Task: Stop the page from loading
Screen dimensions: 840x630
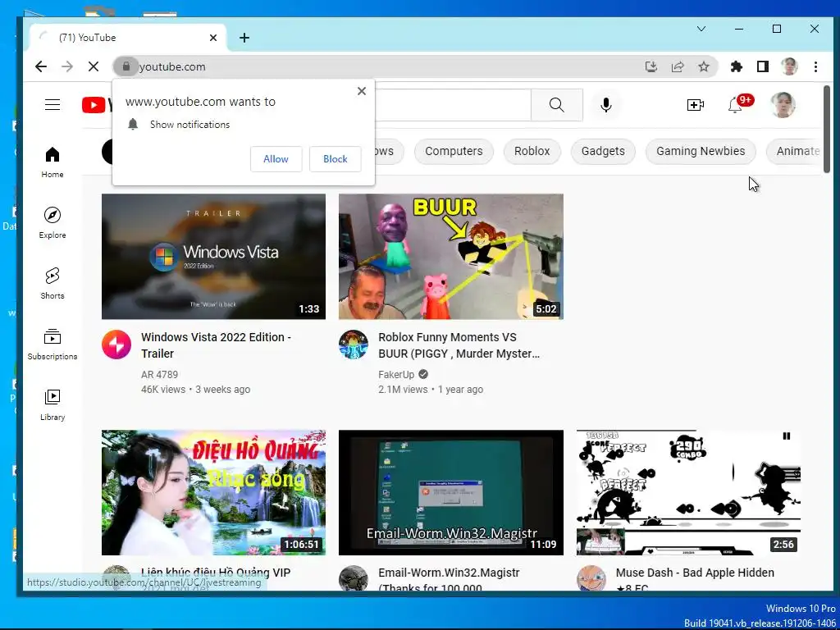Action: (94, 66)
